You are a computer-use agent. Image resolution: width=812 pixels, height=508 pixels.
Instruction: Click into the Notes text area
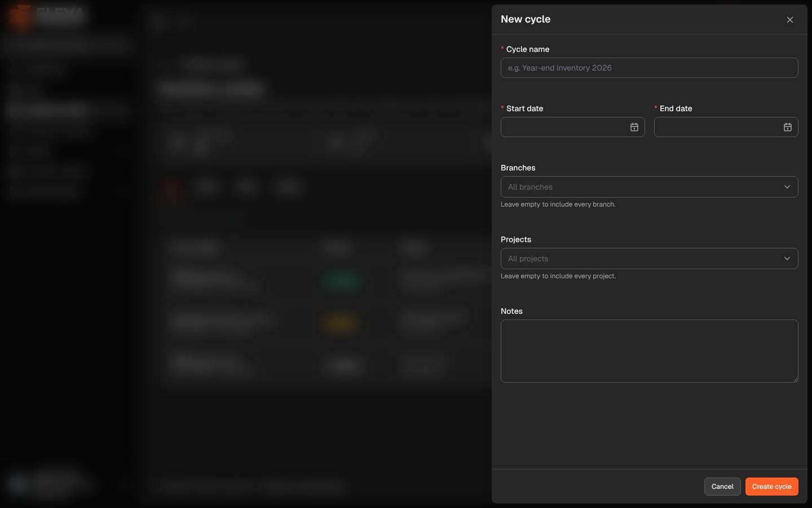click(649, 351)
